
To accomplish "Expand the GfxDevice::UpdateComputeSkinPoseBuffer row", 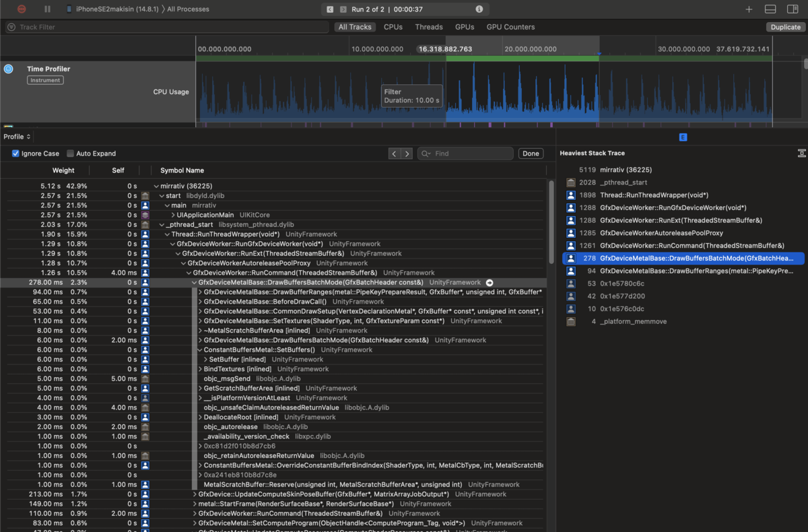I will pos(195,494).
